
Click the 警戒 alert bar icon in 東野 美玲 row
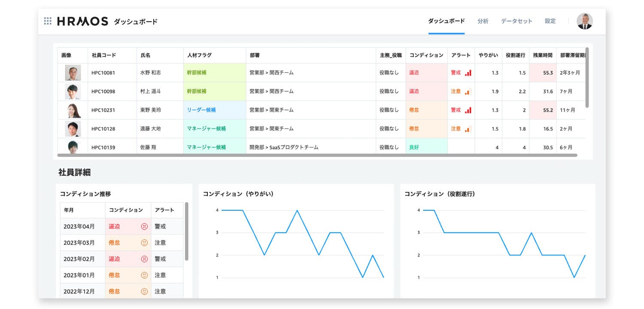coord(468,110)
